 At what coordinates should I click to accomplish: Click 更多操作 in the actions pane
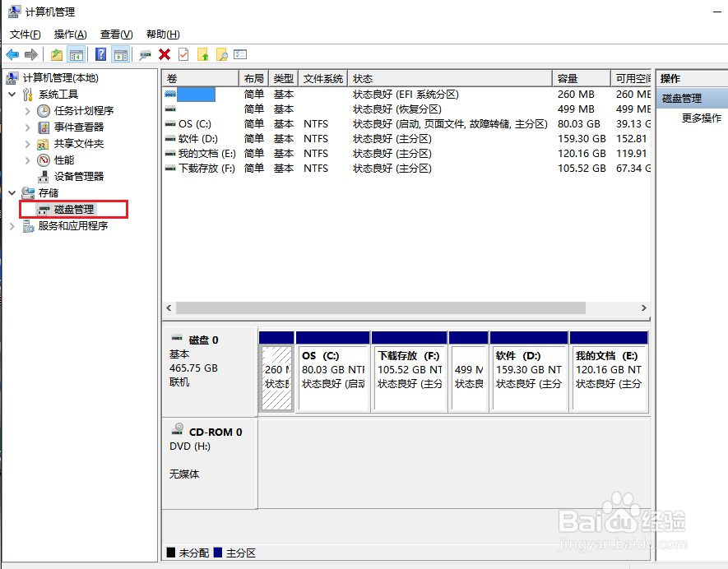701,118
